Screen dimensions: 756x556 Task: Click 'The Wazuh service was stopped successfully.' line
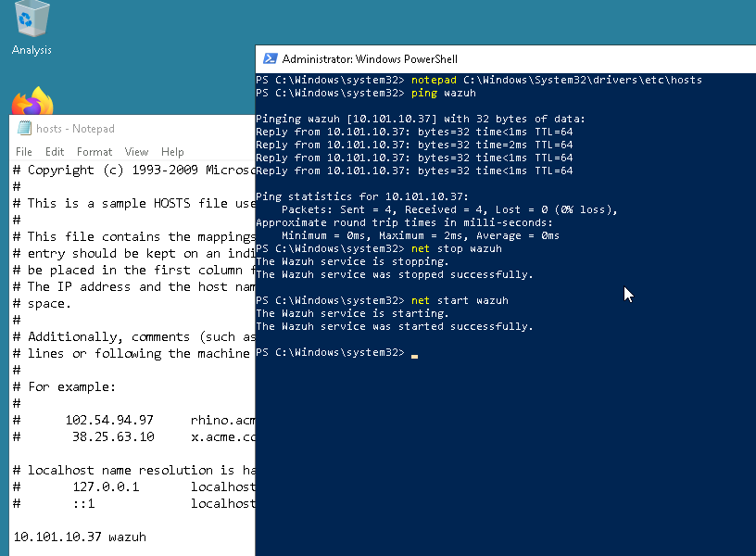click(x=395, y=275)
